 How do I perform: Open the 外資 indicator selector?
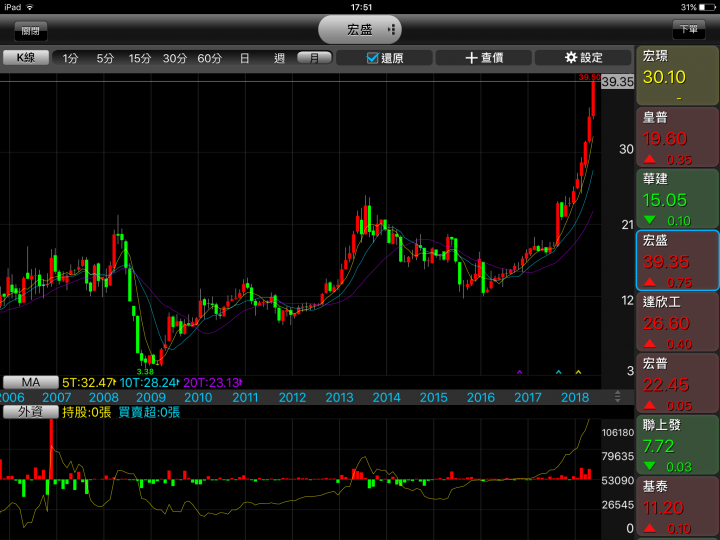pos(31,412)
